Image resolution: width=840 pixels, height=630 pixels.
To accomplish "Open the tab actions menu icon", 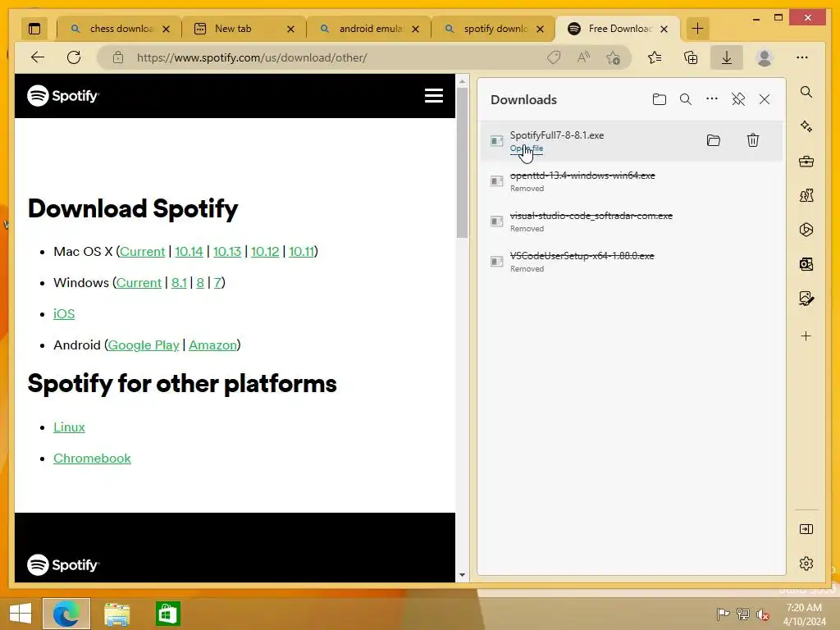I will coord(34,29).
